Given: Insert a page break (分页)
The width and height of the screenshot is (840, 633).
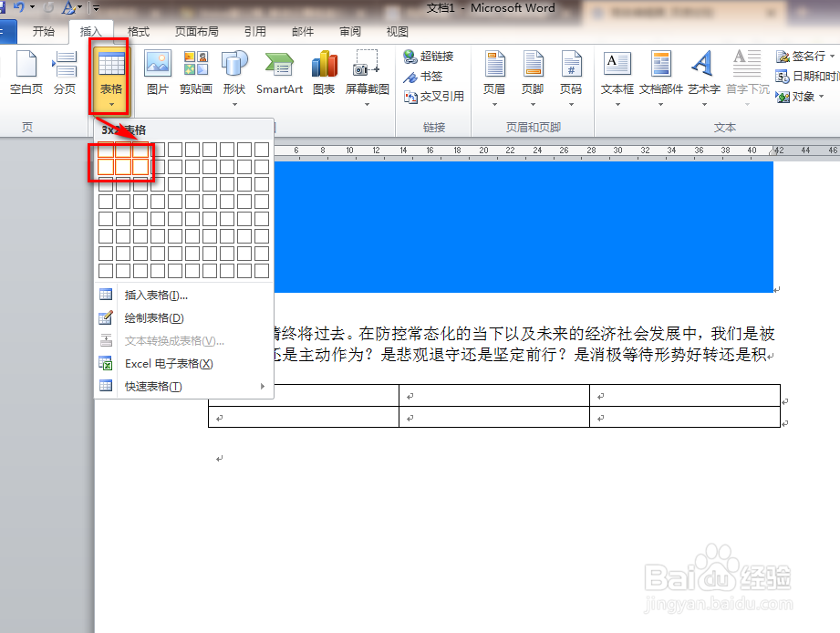Looking at the screenshot, I should tap(65, 72).
